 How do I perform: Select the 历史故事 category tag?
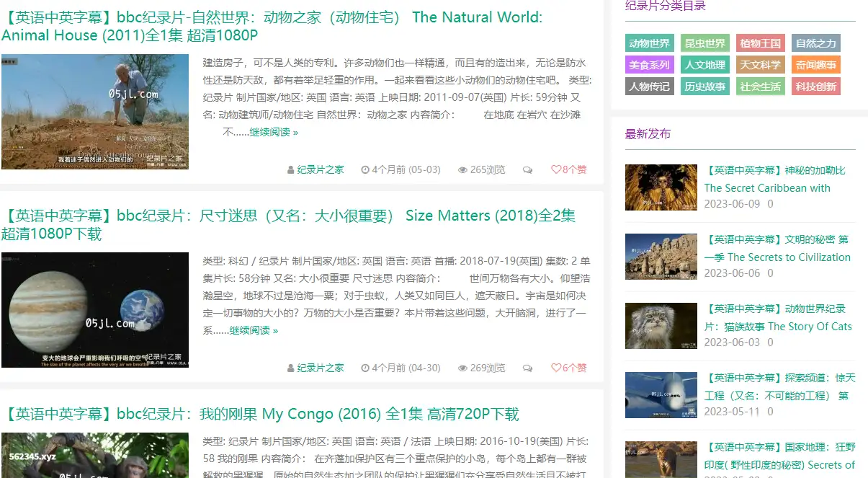click(705, 87)
